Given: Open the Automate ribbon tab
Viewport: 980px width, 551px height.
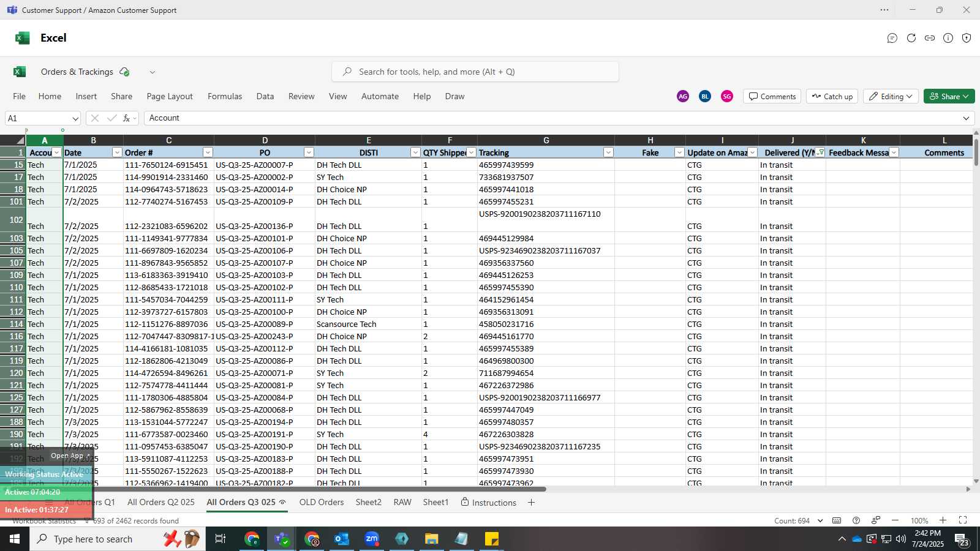Looking at the screenshot, I should tap(380, 96).
